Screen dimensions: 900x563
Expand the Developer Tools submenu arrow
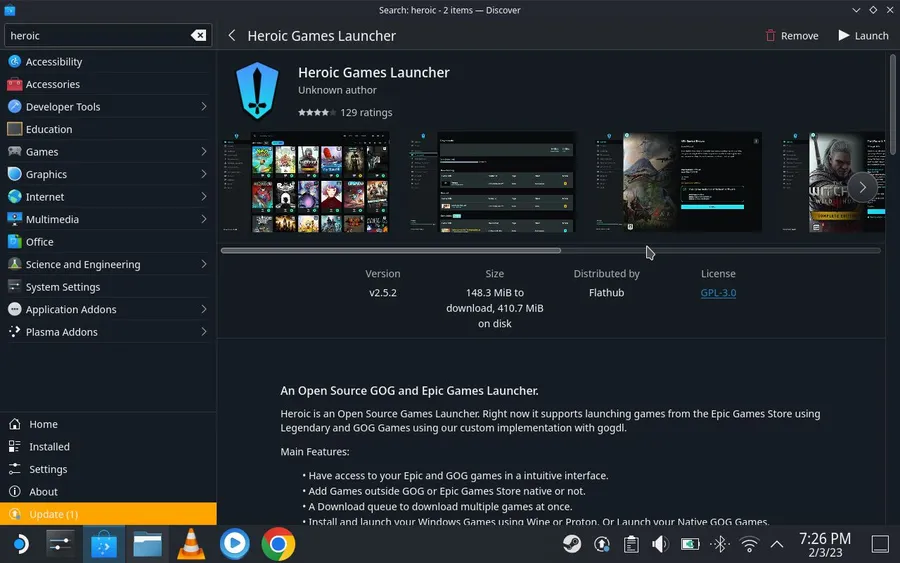(x=204, y=107)
